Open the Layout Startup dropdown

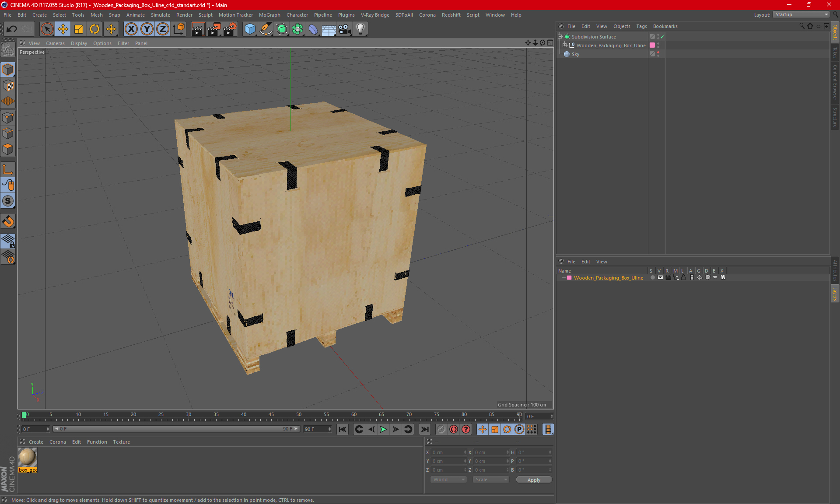801,14
